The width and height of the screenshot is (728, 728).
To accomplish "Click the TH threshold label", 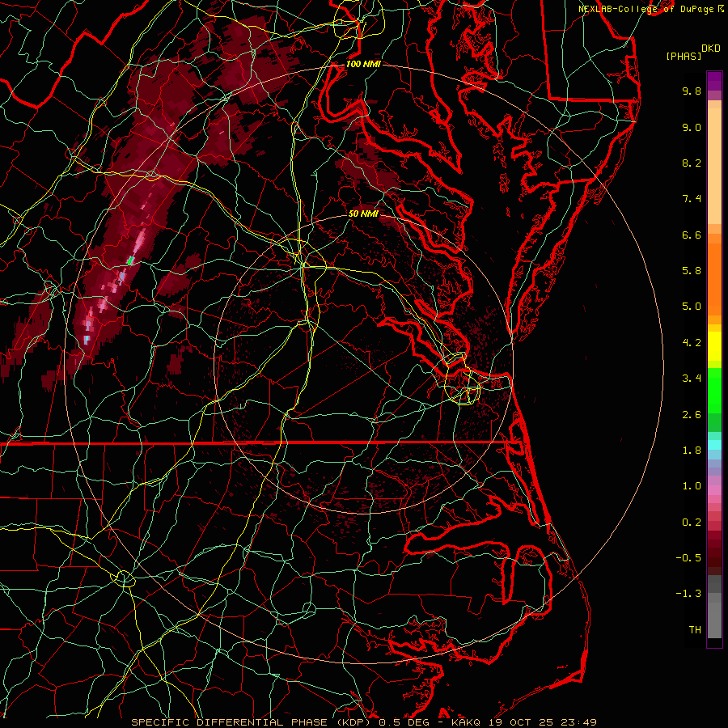I will point(695,630).
